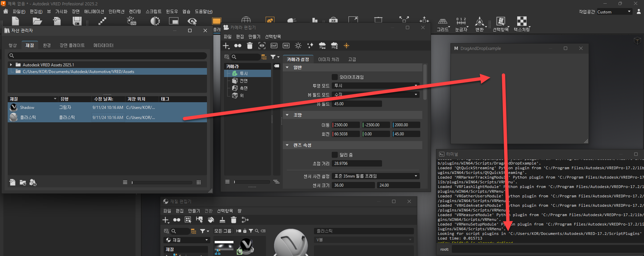Open the material type (재질) dropdown in Material Editor
This screenshot has height=256, width=644.
tap(186, 240)
